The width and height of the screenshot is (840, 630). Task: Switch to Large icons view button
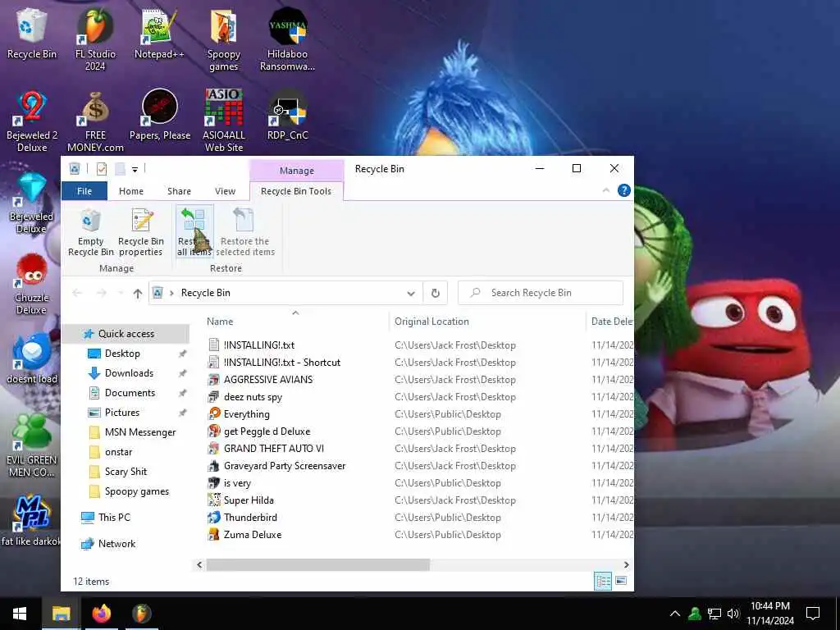(x=622, y=581)
